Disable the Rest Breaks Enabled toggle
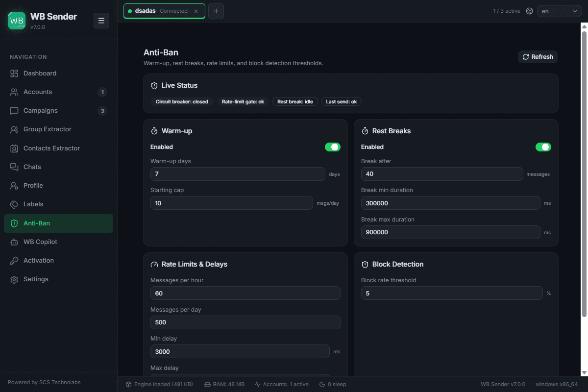 coord(543,147)
